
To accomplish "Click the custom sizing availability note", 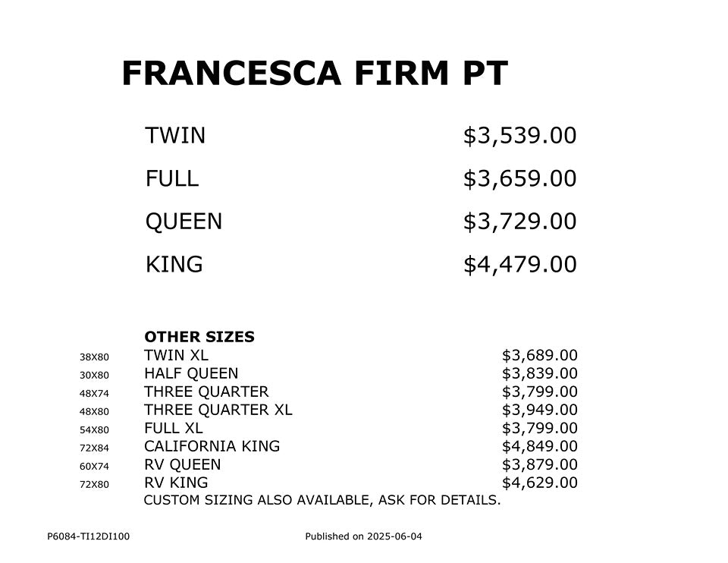I will click(x=322, y=500).
